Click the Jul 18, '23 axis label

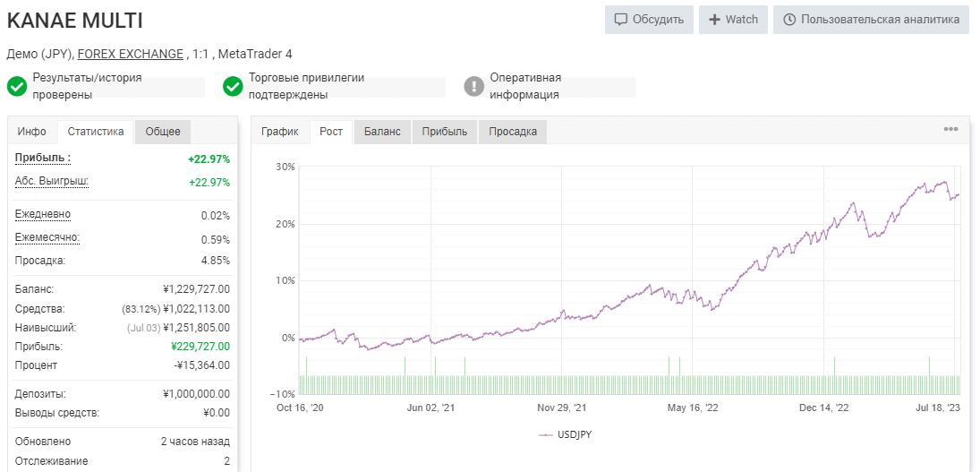coord(937,408)
